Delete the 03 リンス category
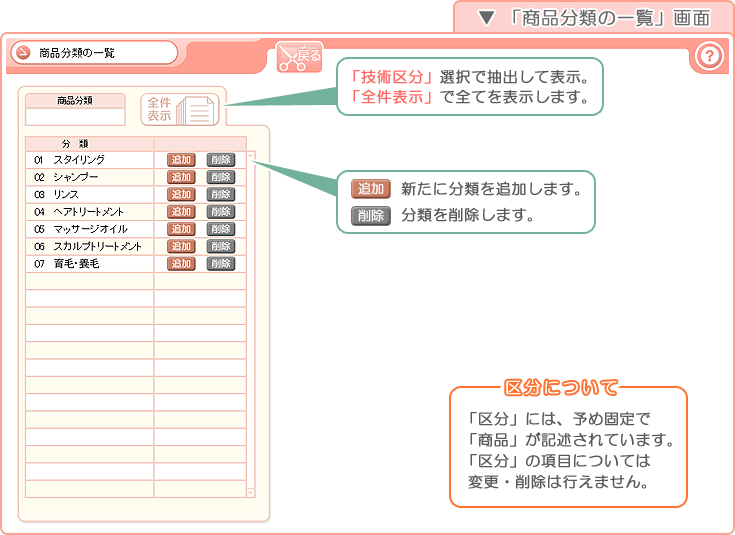 click(220, 194)
